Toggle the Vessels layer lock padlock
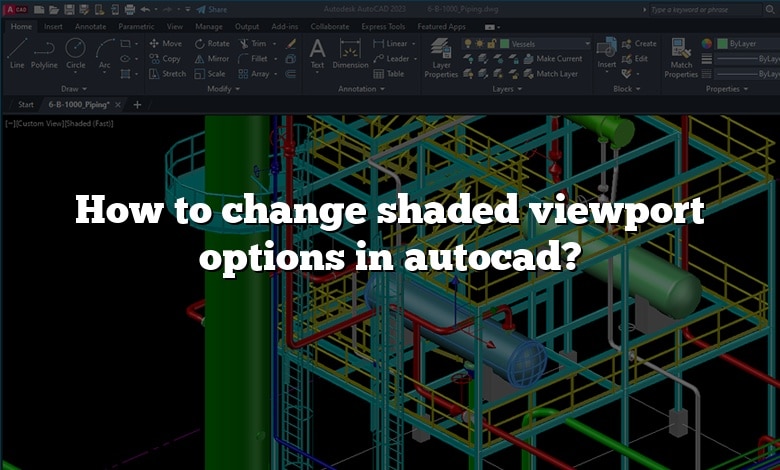780x470 pixels. pyautogui.click(x=491, y=44)
